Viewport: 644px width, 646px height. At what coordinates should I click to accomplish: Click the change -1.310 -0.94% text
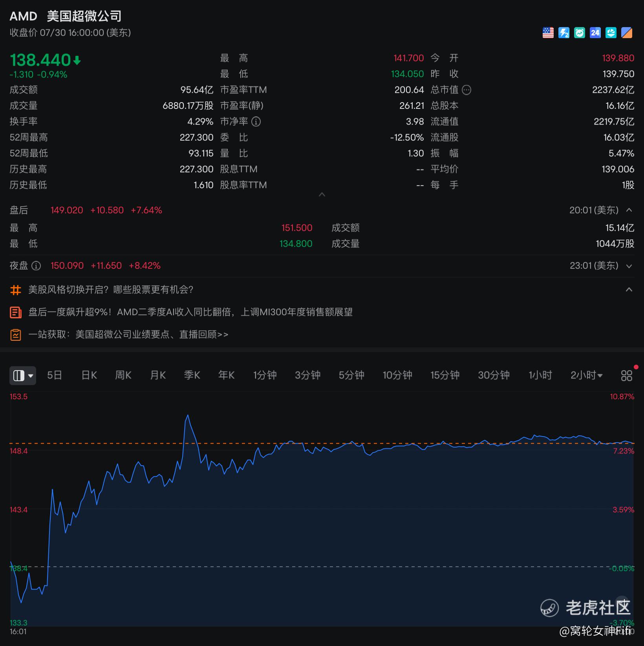38,75
